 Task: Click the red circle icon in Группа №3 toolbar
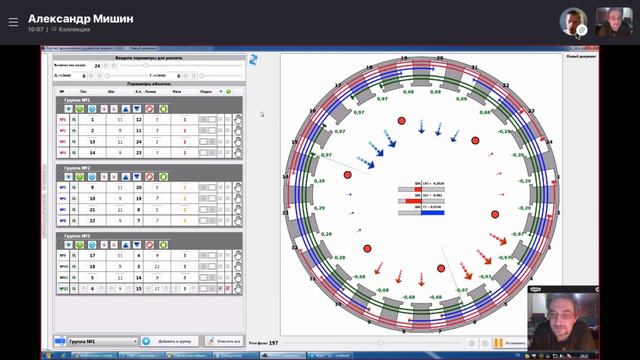tap(150, 245)
